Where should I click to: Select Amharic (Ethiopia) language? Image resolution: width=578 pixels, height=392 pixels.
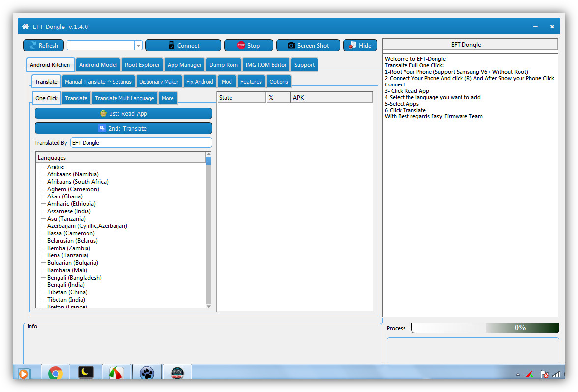tap(71, 204)
